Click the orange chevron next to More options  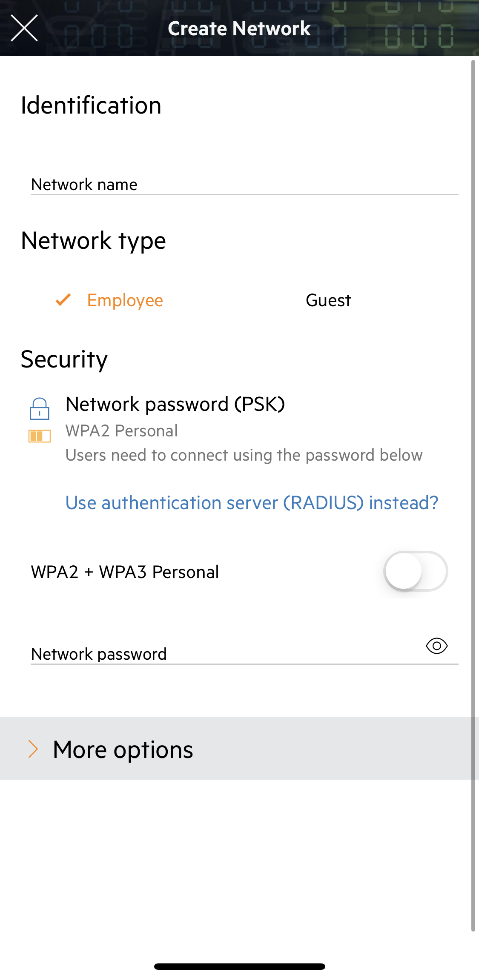click(33, 749)
